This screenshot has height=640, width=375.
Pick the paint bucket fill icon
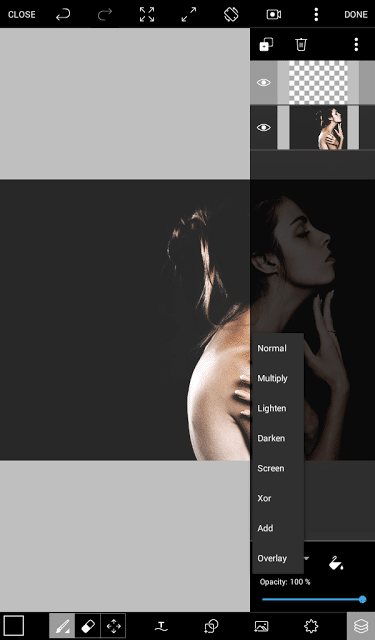pyautogui.click(x=336, y=562)
